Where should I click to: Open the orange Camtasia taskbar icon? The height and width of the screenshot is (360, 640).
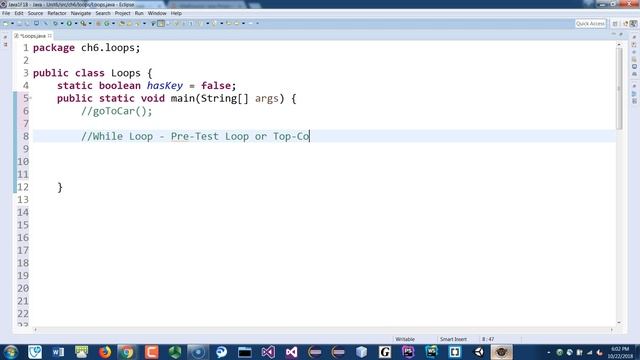coord(151,352)
